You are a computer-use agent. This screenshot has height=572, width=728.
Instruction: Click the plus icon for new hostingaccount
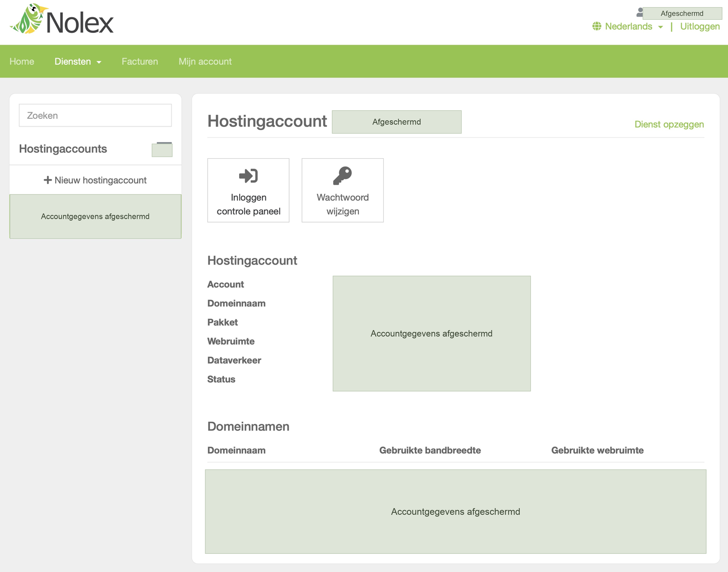[x=48, y=180]
